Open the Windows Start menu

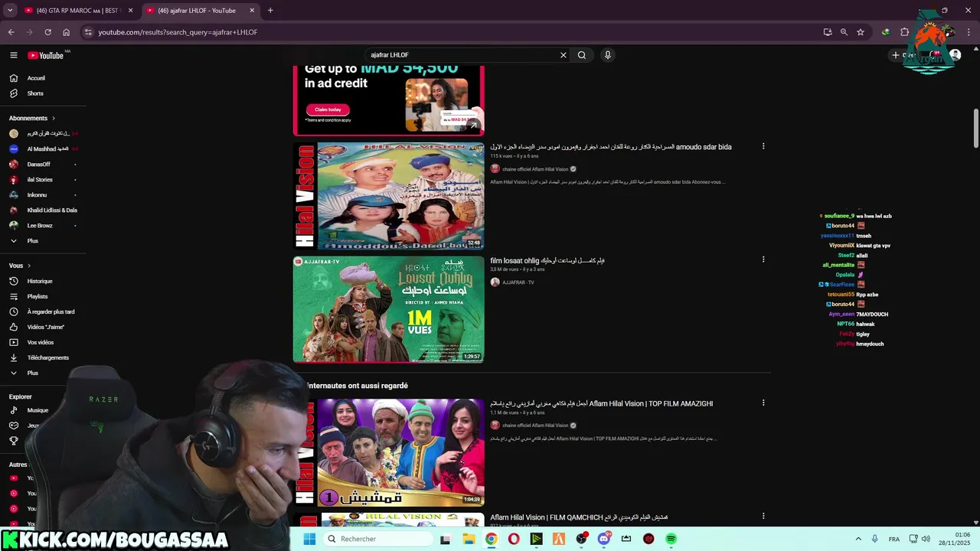coord(309,539)
